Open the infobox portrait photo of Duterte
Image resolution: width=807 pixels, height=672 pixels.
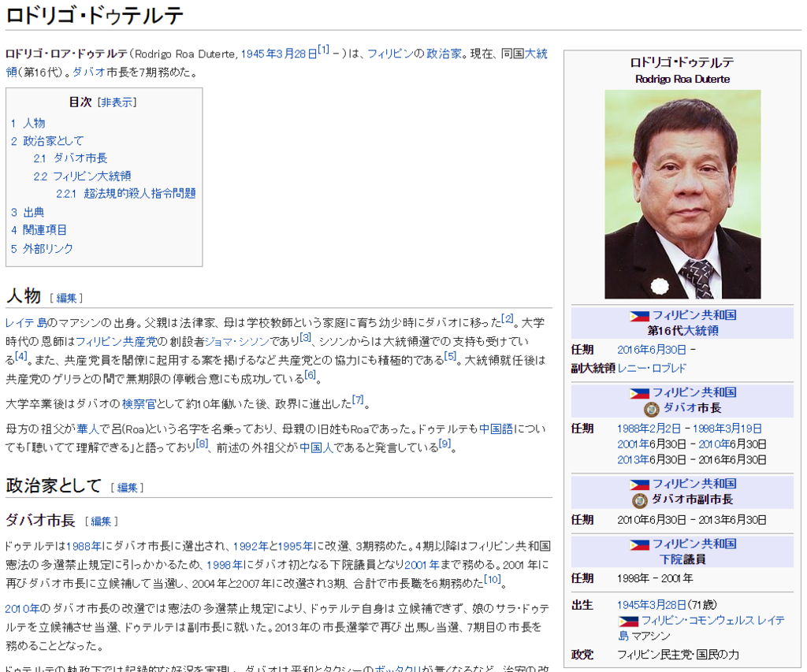pyautogui.click(x=682, y=195)
